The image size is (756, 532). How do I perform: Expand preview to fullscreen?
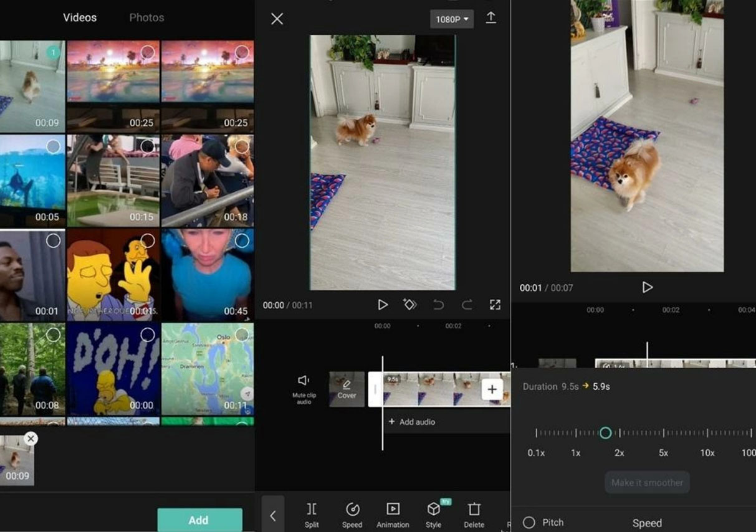(x=495, y=305)
